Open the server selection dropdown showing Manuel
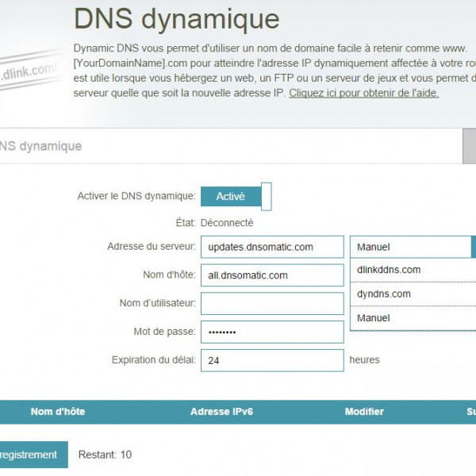476x476 pixels. (x=413, y=247)
